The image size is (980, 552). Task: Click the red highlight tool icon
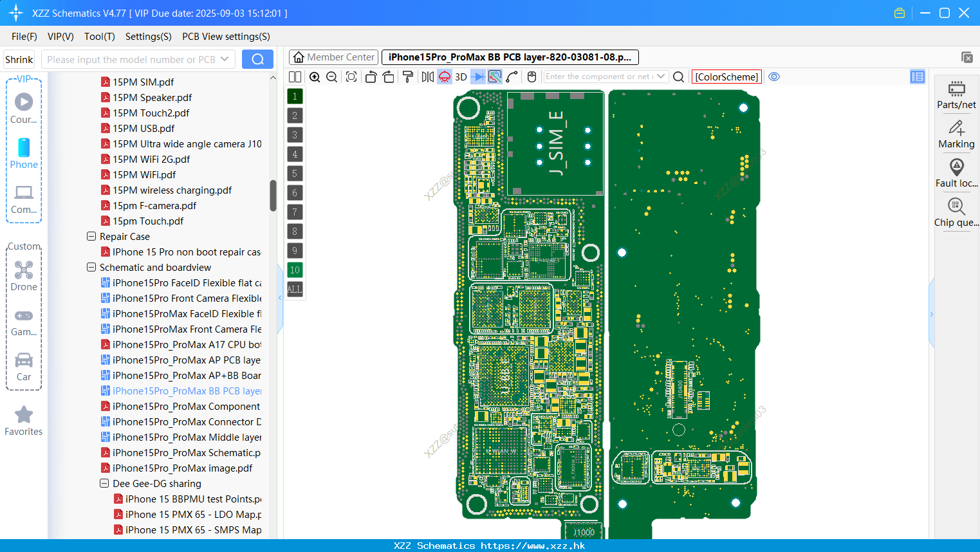[445, 77]
